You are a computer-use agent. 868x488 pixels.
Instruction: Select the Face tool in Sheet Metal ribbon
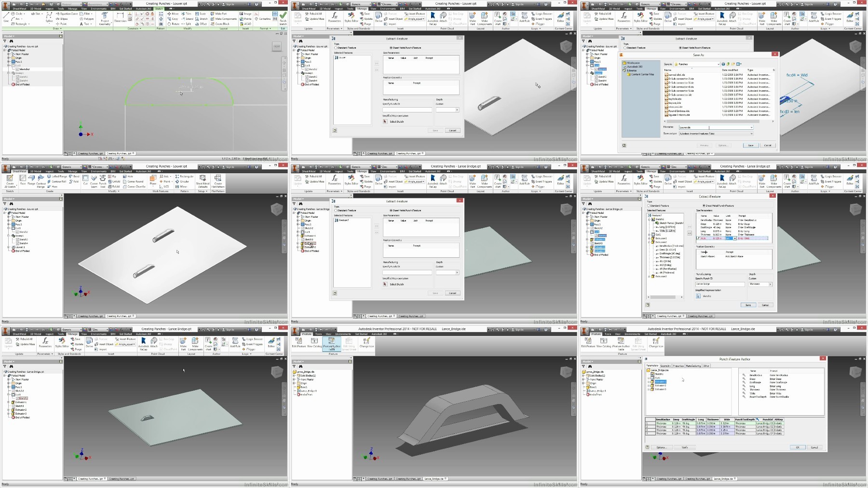click(23, 180)
